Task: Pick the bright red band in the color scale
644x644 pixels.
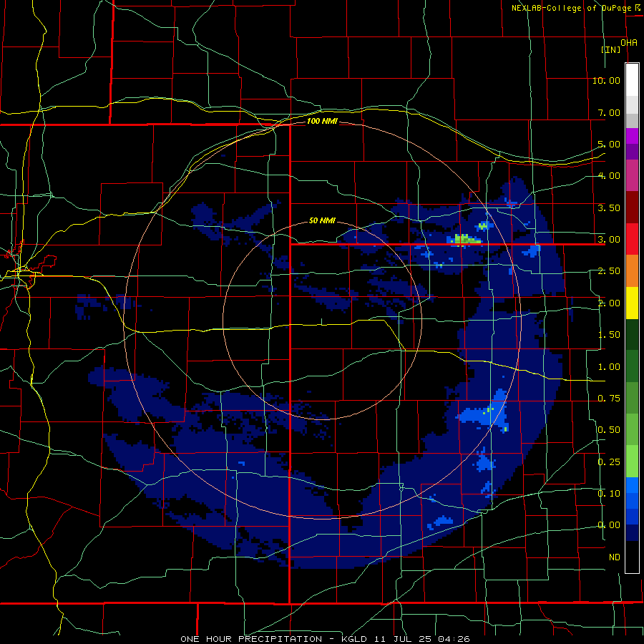Action: tap(632, 240)
